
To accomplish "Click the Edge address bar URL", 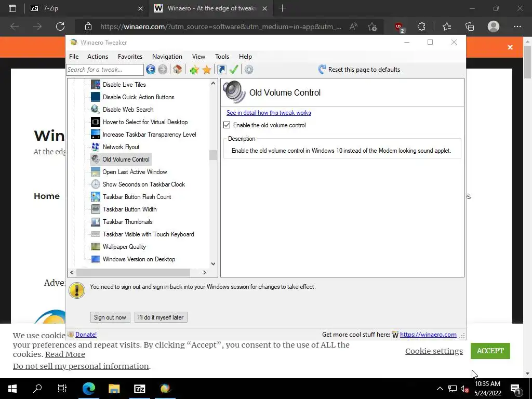I will (x=220, y=26).
